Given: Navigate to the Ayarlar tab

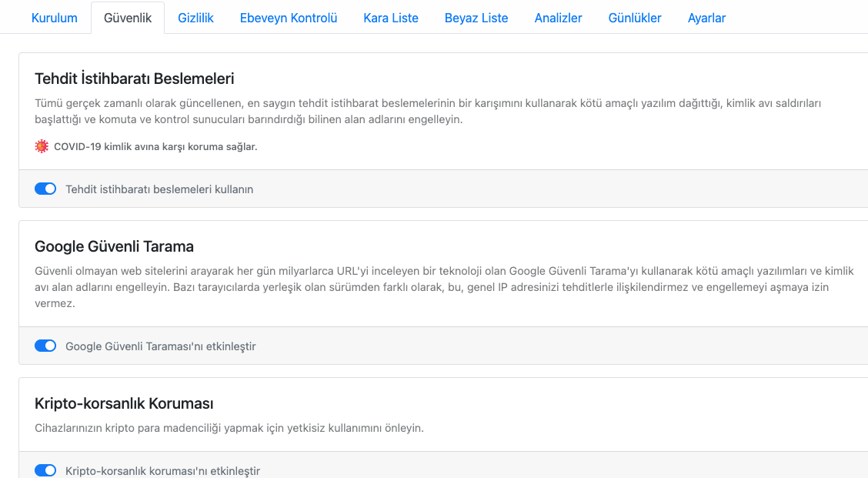Looking at the screenshot, I should point(706,18).
